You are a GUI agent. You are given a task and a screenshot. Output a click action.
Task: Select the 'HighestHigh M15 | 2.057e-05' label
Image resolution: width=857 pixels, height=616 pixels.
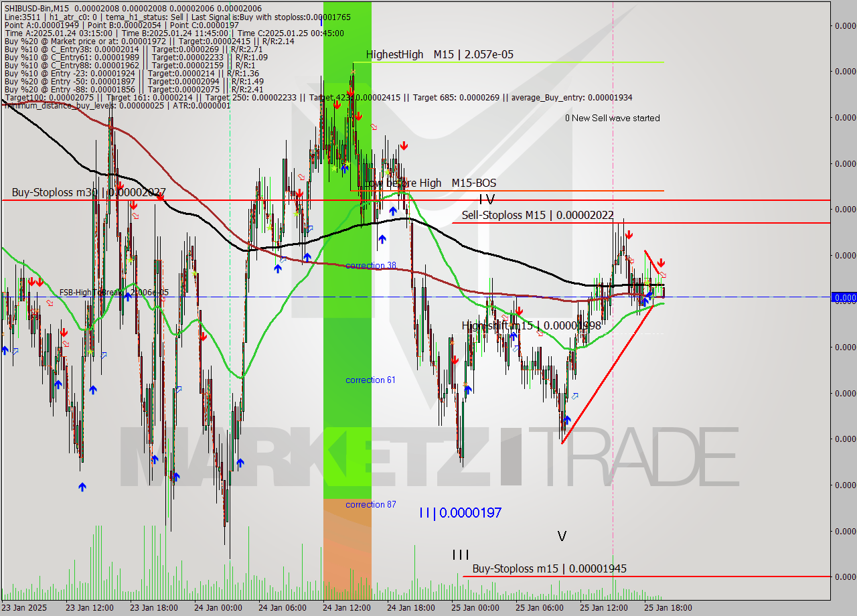(440, 54)
